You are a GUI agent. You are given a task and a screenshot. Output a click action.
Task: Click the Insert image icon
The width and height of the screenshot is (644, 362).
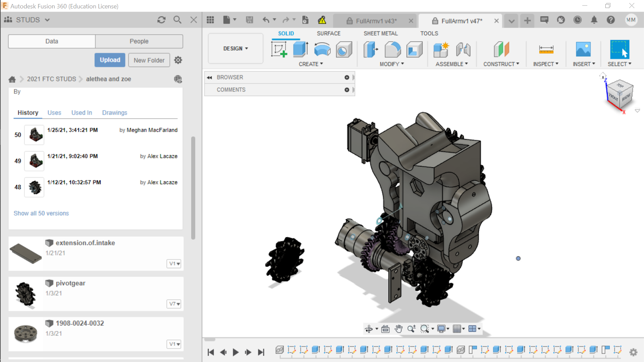pyautogui.click(x=583, y=49)
